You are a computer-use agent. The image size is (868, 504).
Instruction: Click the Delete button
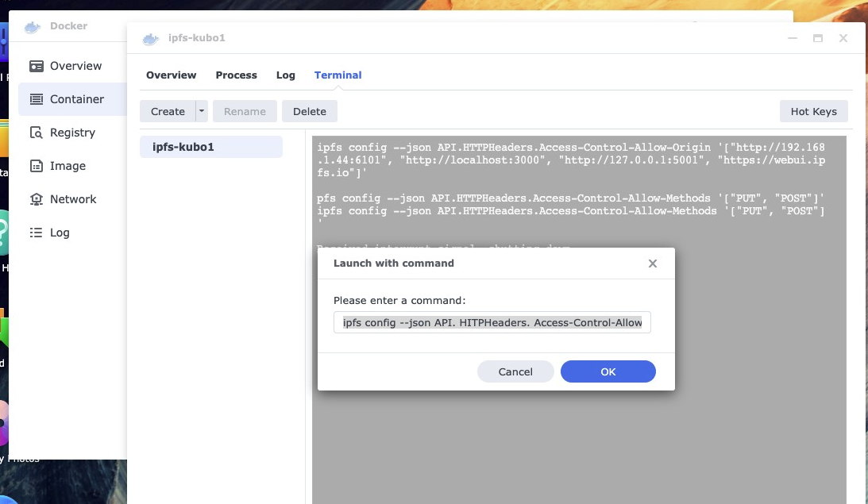pyautogui.click(x=310, y=111)
